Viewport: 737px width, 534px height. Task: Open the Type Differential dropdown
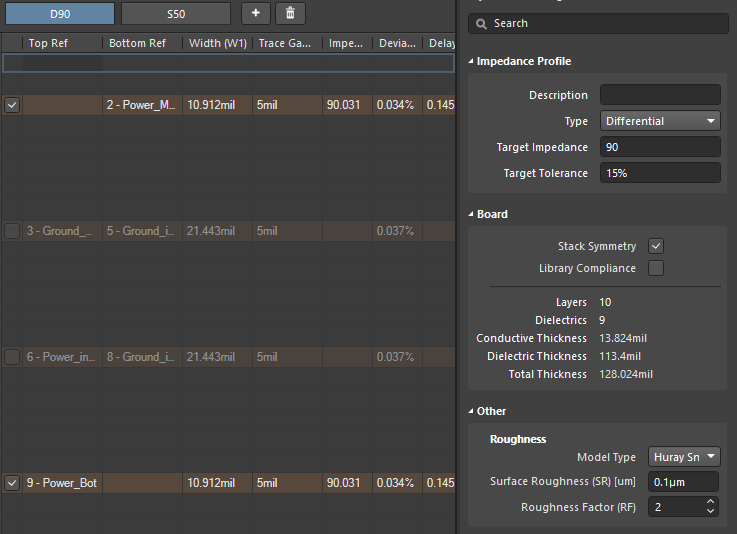click(660, 121)
